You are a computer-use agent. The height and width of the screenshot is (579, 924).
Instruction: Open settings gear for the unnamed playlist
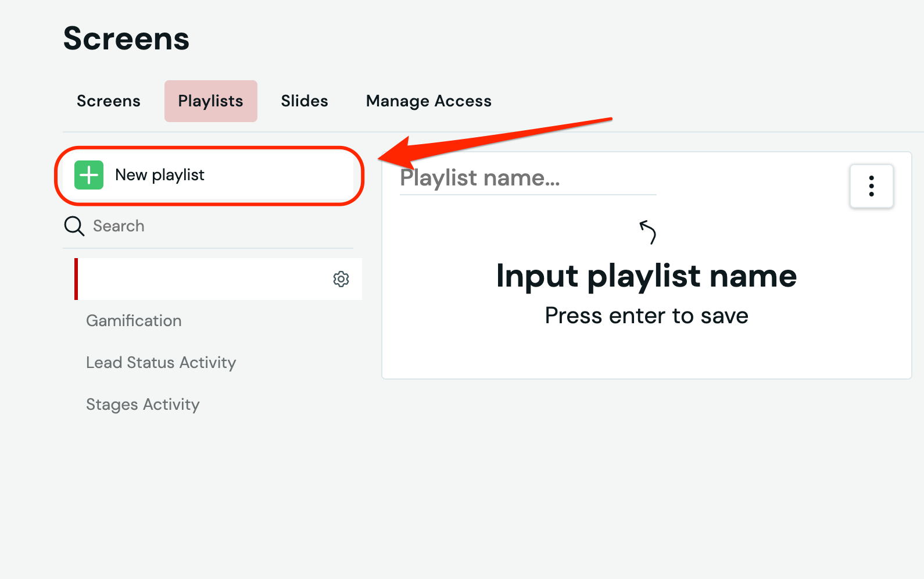pos(341,279)
